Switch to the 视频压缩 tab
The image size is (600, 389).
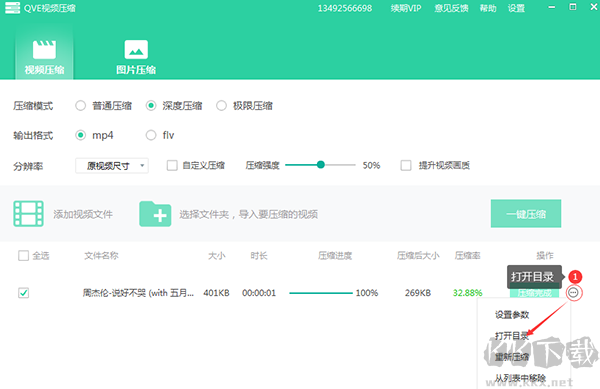click(x=44, y=56)
